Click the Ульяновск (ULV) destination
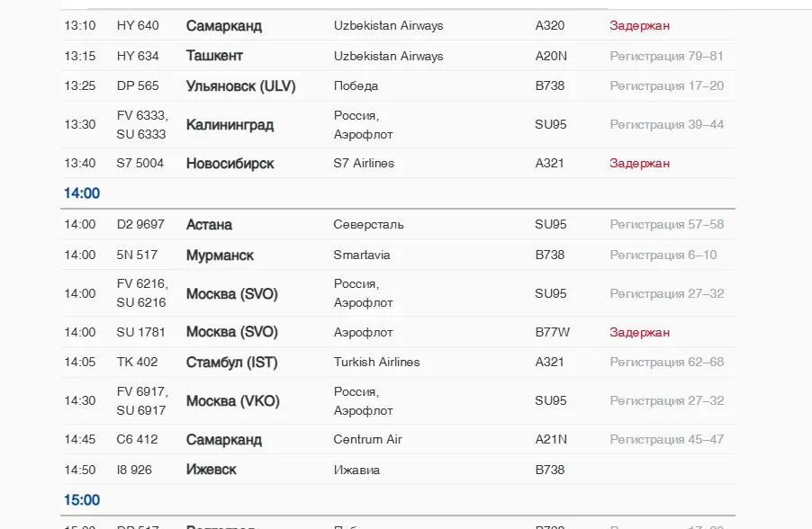This screenshot has height=529, width=812. pos(240,86)
